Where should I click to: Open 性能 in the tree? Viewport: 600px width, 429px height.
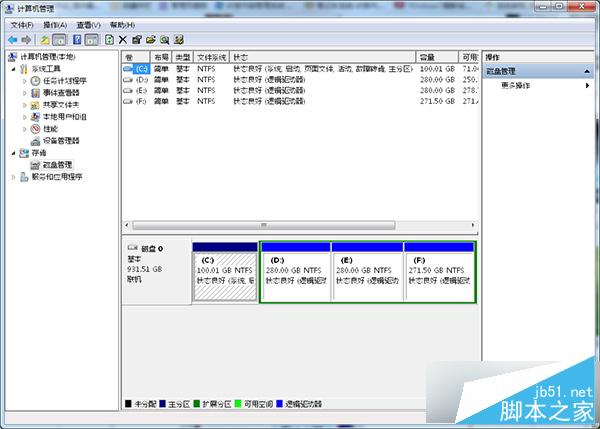click(50, 129)
